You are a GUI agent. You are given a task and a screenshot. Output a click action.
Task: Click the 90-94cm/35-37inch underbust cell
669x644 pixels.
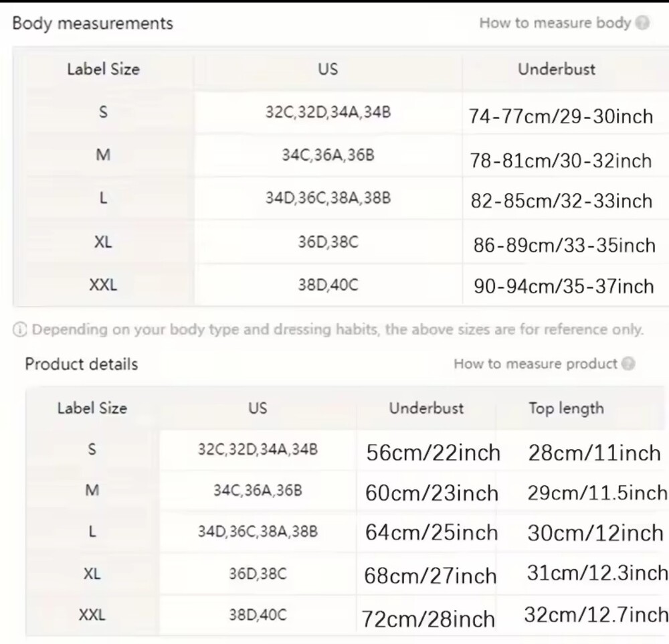tap(564, 287)
